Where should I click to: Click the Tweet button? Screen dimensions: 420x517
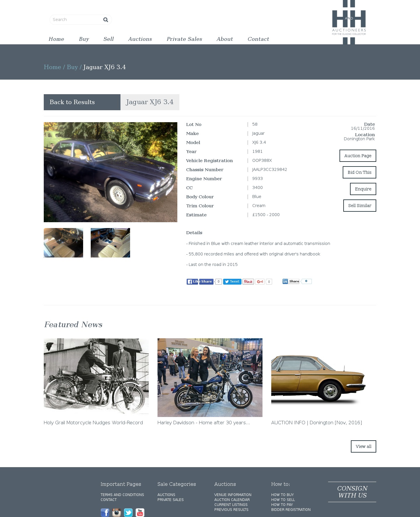232,282
